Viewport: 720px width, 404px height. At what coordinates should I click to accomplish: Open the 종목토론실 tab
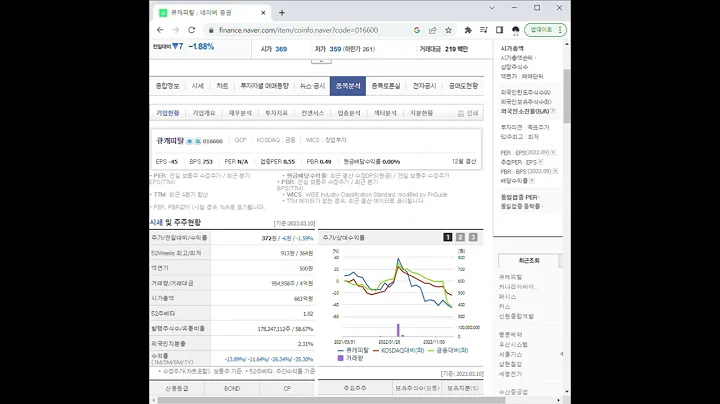click(x=386, y=86)
